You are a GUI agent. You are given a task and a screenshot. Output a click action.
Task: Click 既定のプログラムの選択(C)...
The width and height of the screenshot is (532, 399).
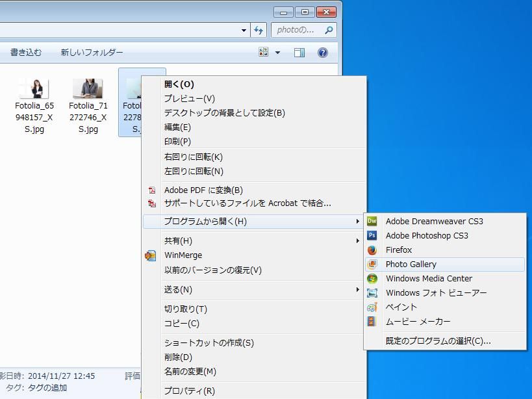point(438,341)
